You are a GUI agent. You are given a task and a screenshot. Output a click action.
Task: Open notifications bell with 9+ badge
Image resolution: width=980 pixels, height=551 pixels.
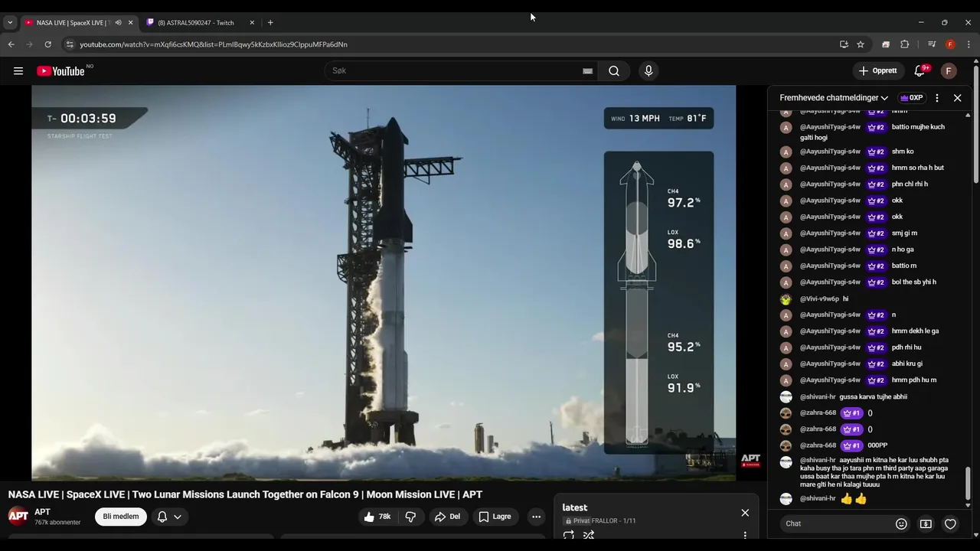tap(920, 71)
